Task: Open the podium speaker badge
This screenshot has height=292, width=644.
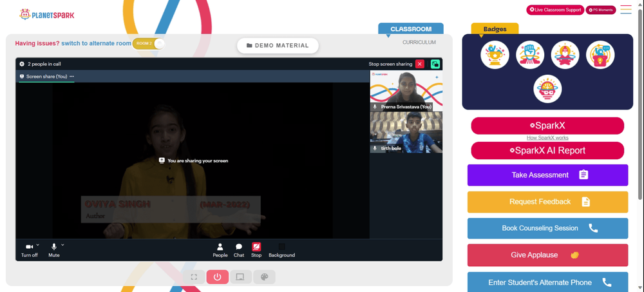Action: pyautogui.click(x=600, y=55)
